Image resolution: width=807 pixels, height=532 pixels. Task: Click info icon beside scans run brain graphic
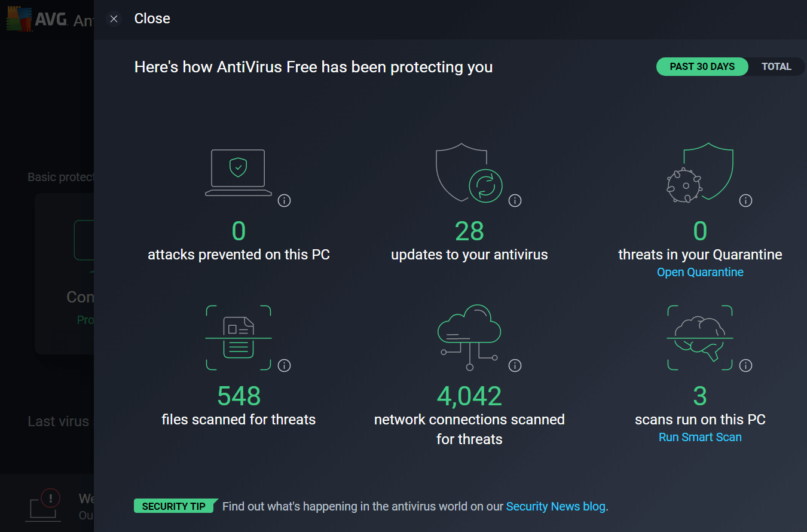(745, 365)
